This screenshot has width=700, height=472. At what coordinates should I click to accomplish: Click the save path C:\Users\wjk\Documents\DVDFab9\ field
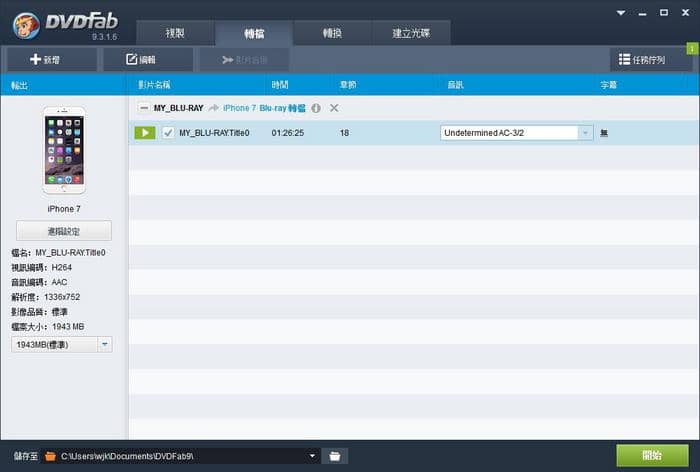coord(181,456)
